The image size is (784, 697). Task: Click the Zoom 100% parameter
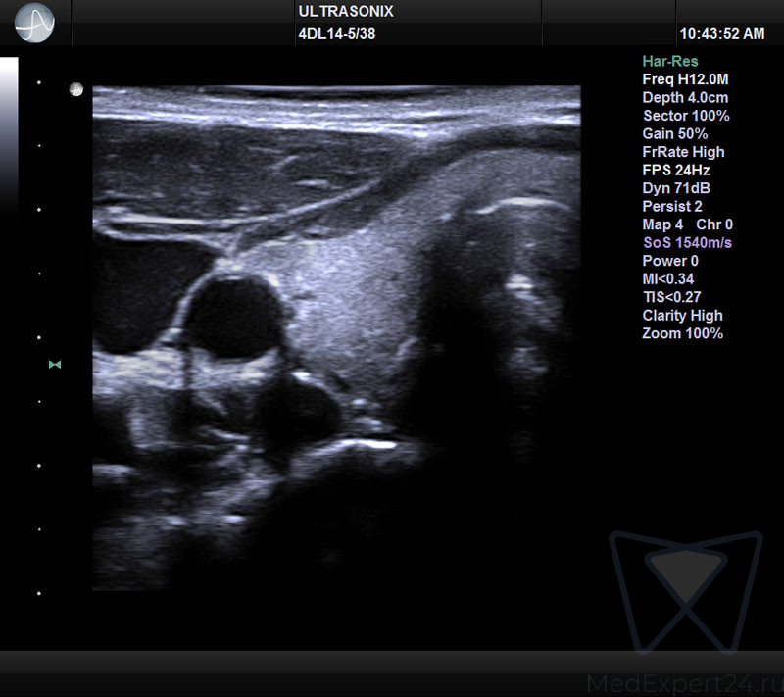(682, 333)
